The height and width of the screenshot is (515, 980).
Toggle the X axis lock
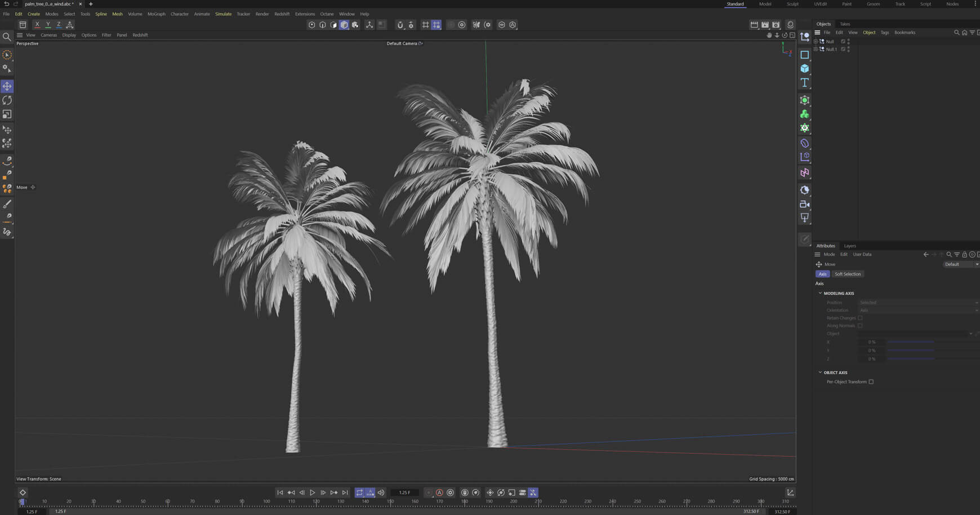click(x=37, y=25)
